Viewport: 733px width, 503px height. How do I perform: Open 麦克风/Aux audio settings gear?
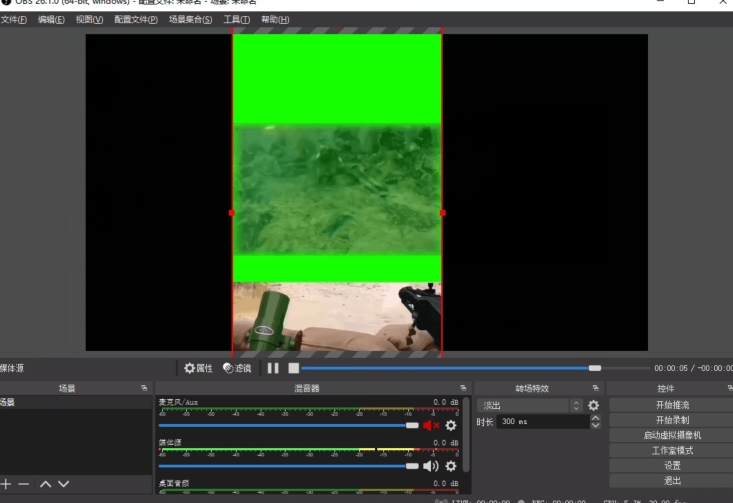click(x=451, y=425)
